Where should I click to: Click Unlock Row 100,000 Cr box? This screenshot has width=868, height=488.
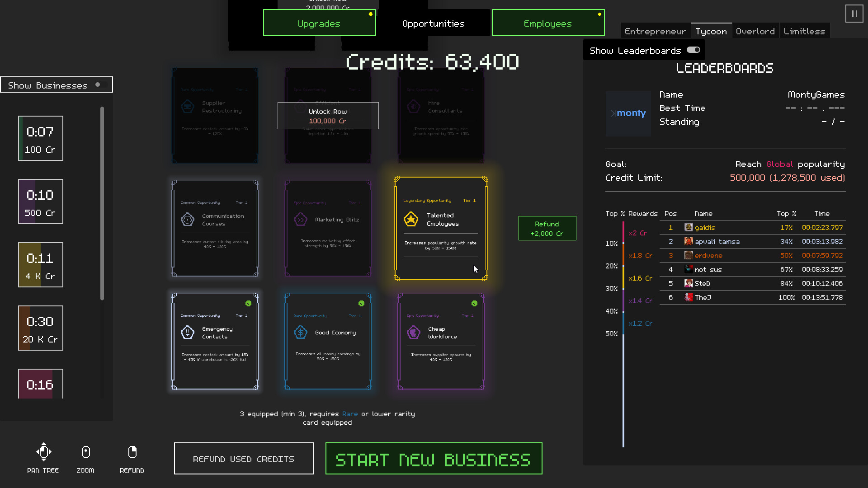tap(328, 116)
